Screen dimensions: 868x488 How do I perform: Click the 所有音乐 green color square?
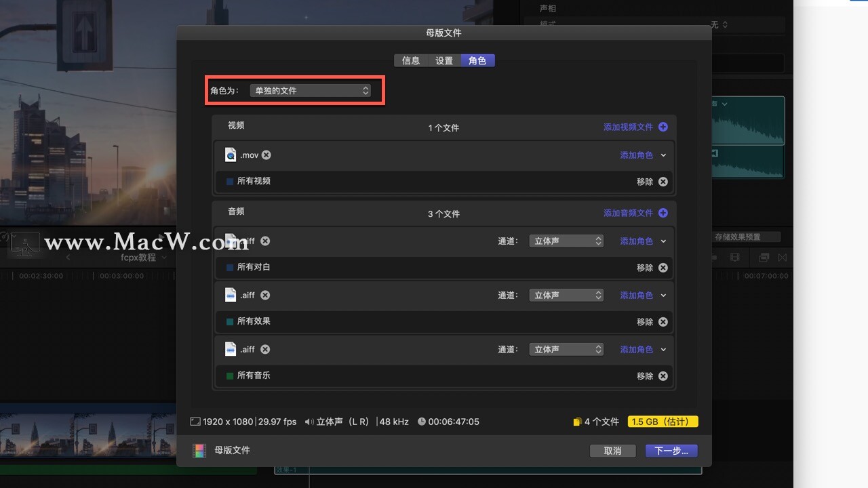(230, 376)
